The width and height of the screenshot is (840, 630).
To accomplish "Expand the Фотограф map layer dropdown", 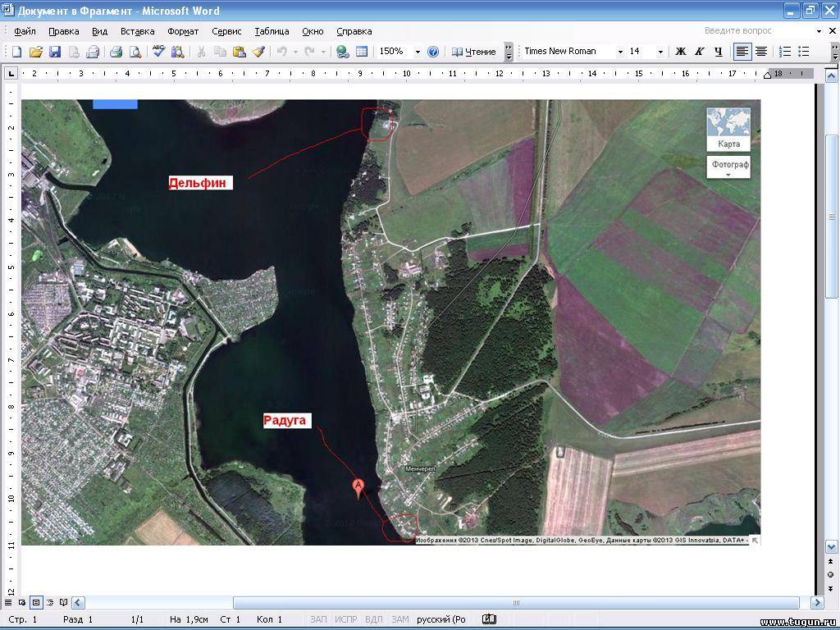I will coord(728,167).
